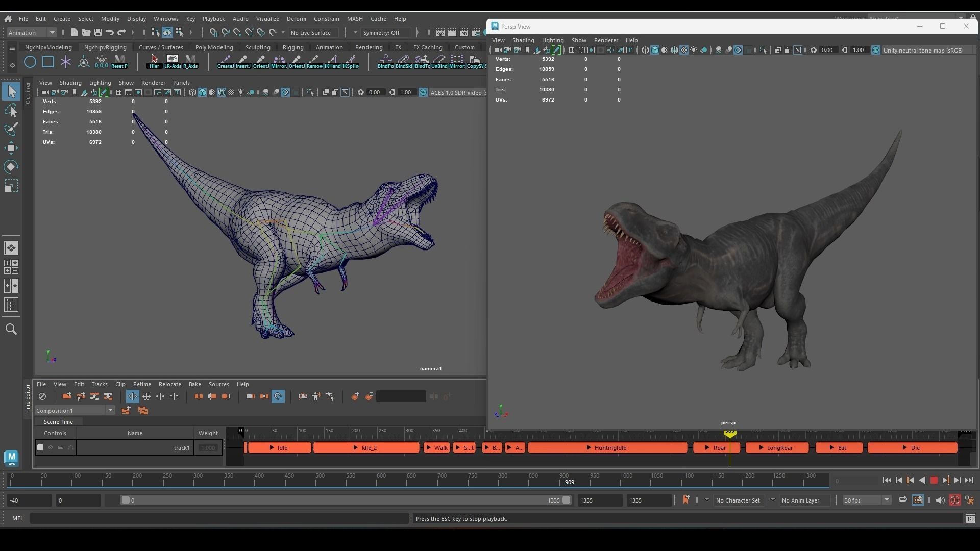Select the IKHand shelf tool

[x=333, y=62]
